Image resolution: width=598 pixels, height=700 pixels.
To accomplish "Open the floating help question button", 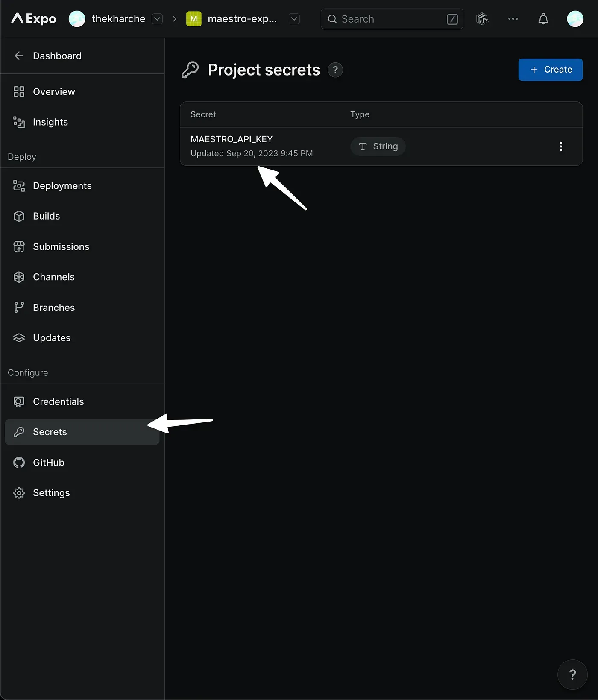I will (x=572, y=674).
